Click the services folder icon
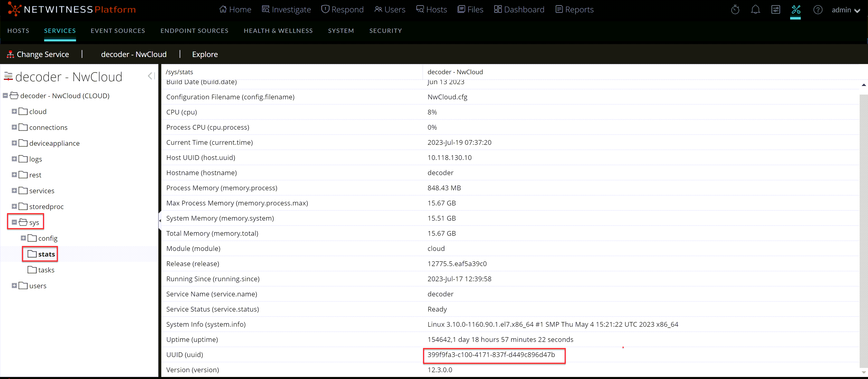Viewport: 868px width, 379px height. 23,191
